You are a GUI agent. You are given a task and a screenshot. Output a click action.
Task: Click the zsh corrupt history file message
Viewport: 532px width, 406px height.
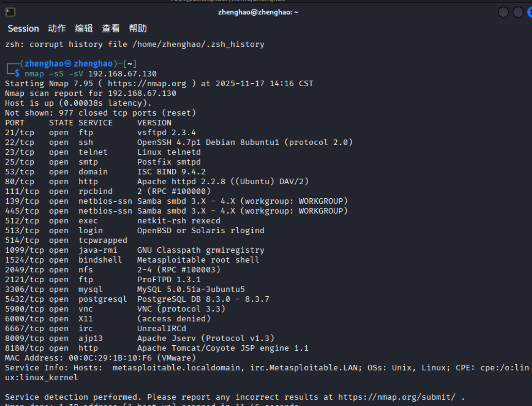pyautogui.click(x=135, y=44)
